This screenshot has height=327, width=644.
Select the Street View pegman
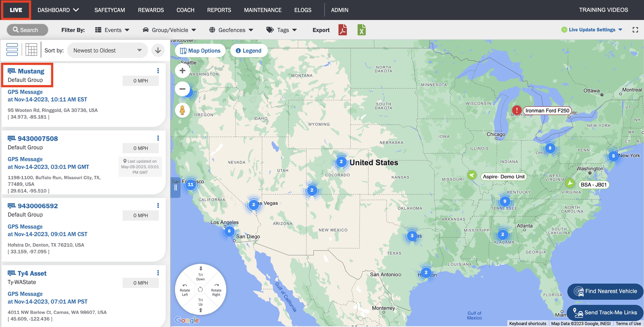point(182,110)
